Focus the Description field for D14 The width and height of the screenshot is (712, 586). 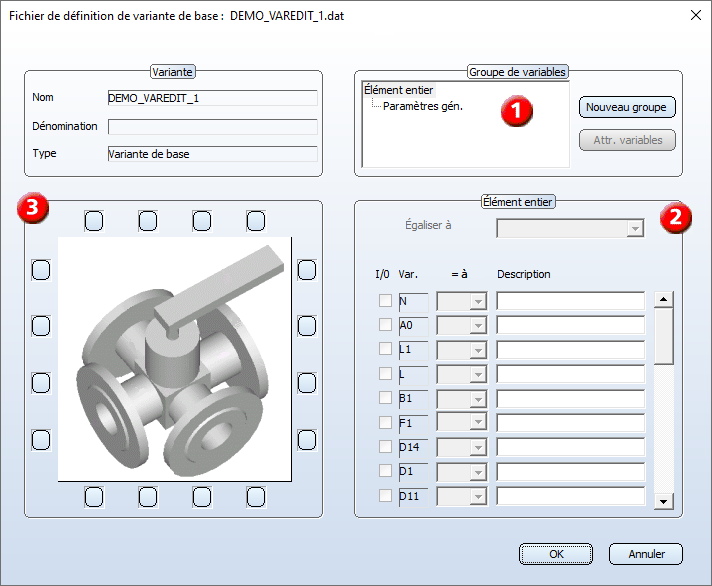(x=570, y=447)
